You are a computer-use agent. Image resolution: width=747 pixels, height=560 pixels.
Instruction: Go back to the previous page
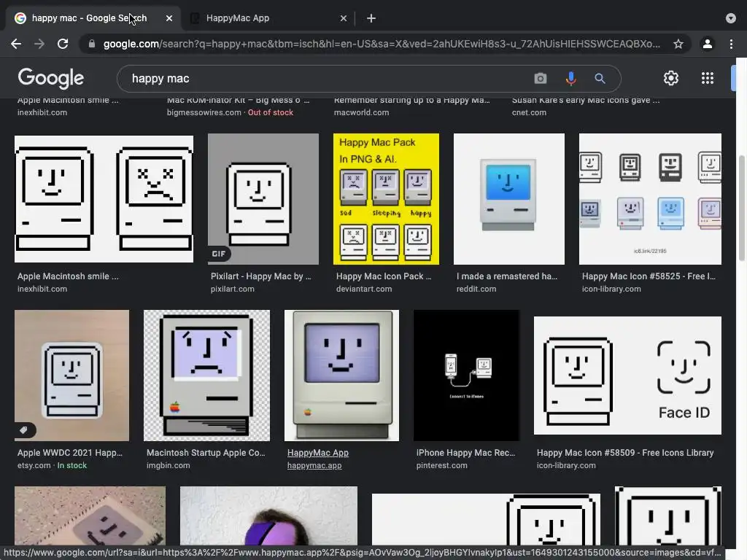click(16, 44)
